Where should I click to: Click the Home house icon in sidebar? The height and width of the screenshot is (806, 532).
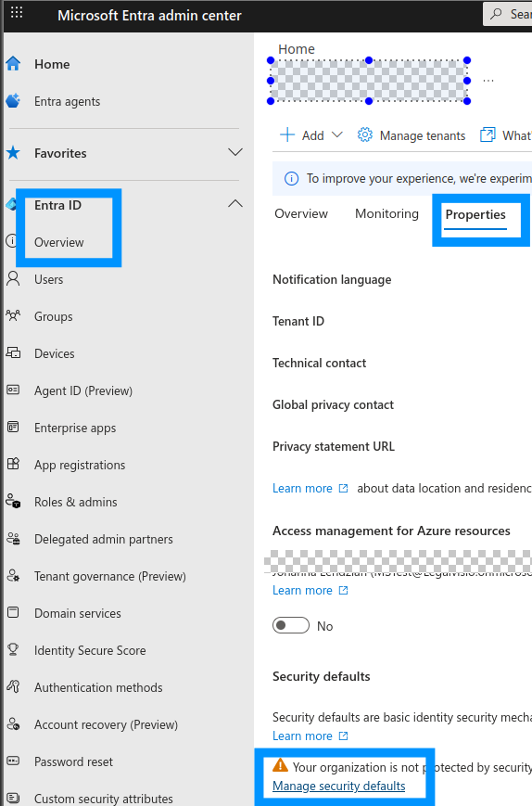(x=13, y=64)
